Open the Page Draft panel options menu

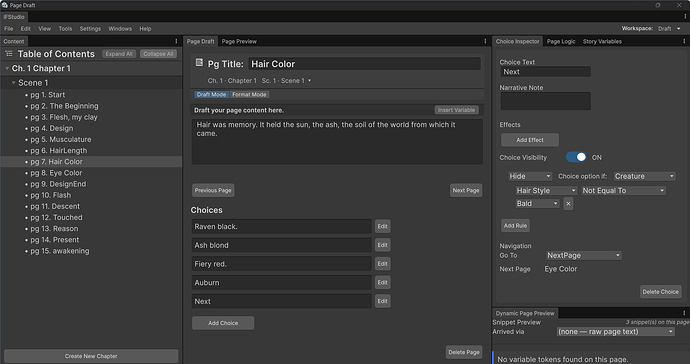485,41
